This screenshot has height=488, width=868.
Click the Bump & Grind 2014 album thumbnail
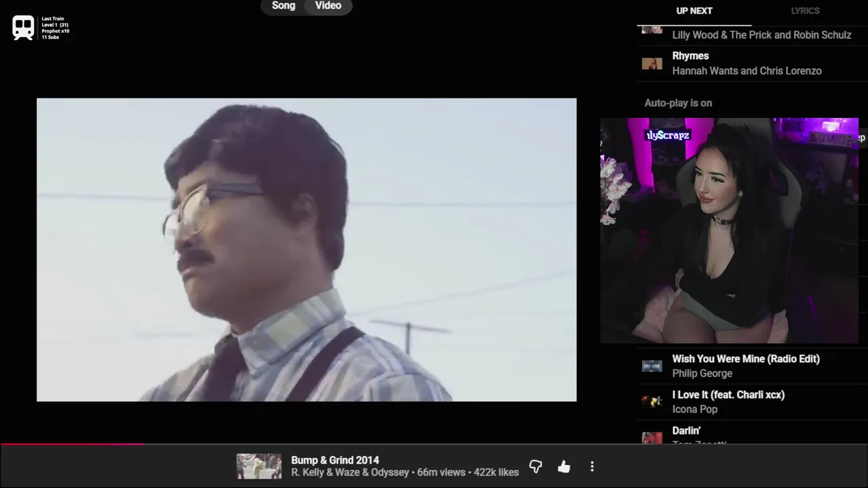[x=259, y=466]
